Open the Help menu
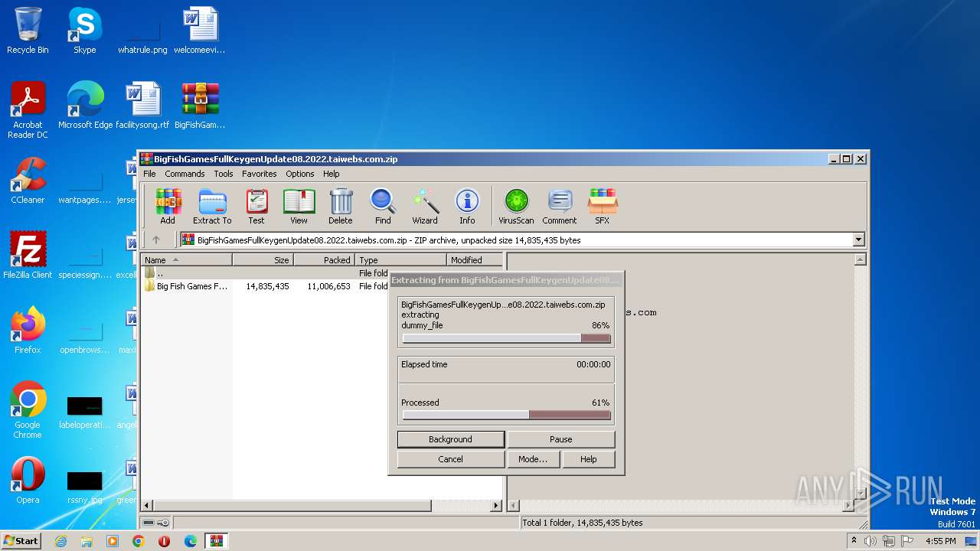Screen dimensions: 980x551 [x=331, y=174]
